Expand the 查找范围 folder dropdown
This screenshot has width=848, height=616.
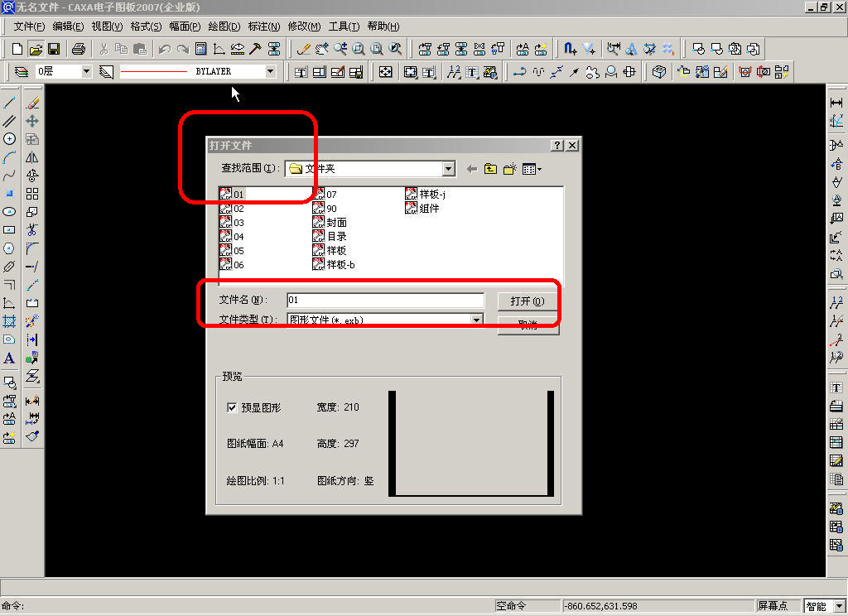(448, 169)
